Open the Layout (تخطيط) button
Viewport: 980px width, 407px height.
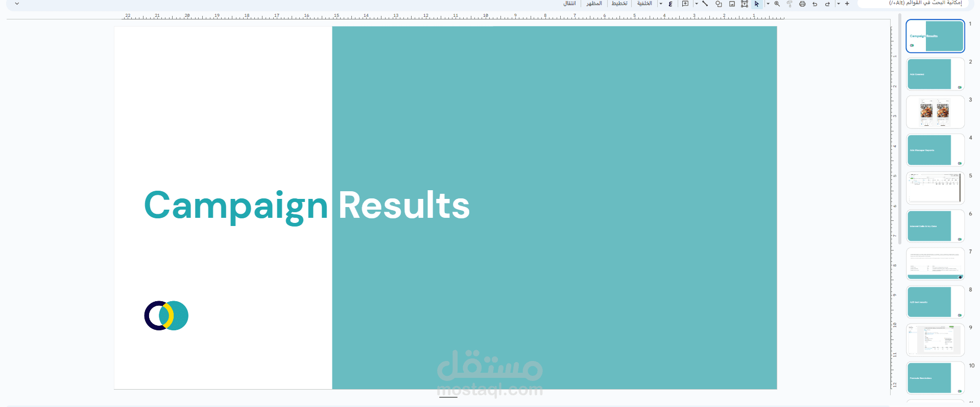(x=619, y=4)
